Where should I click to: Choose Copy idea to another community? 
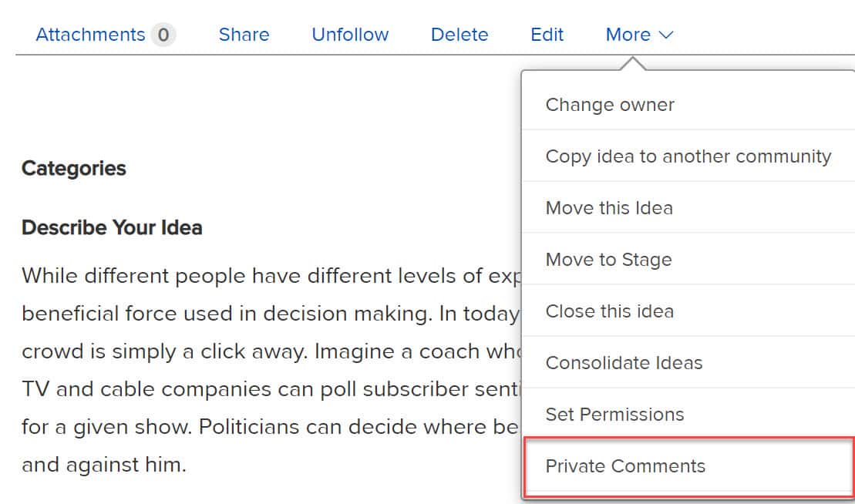(x=688, y=156)
